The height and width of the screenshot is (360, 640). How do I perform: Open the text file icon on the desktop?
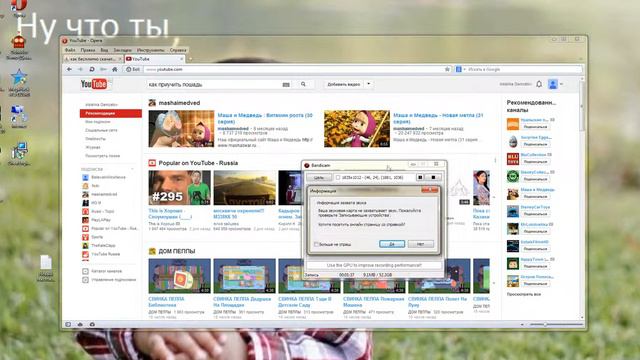(46, 262)
